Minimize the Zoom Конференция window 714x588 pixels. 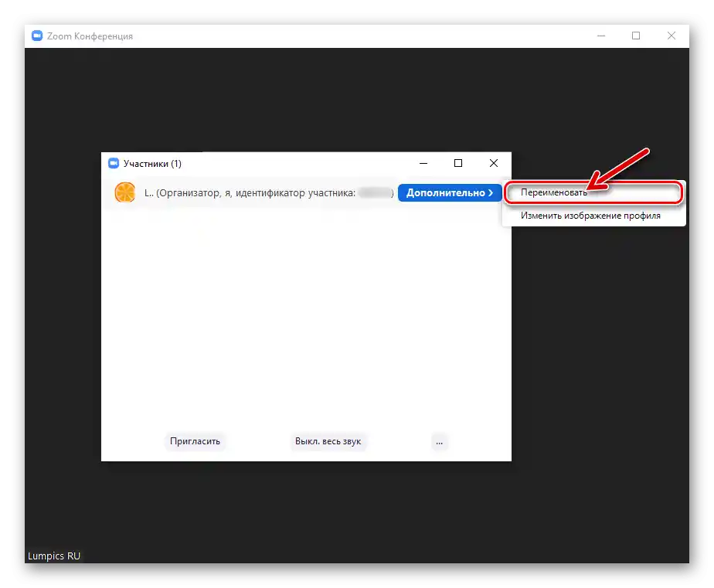point(601,36)
